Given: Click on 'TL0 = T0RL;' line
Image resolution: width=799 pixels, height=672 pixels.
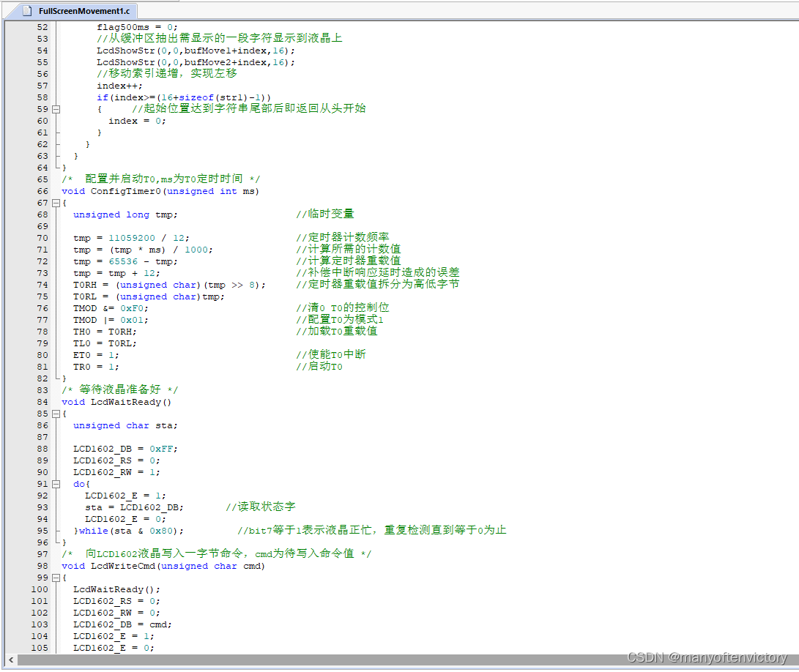Looking at the screenshot, I should (x=105, y=343).
